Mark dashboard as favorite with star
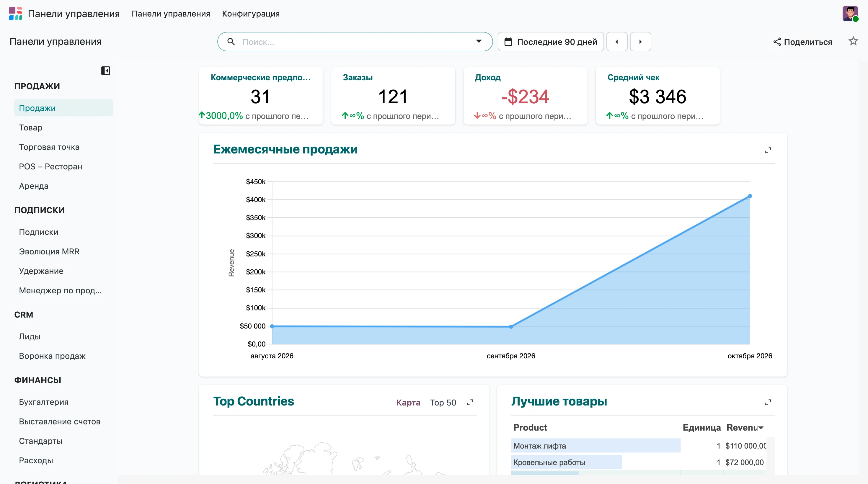Viewport: 868px width, 484px height. pyautogui.click(x=853, y=41)
